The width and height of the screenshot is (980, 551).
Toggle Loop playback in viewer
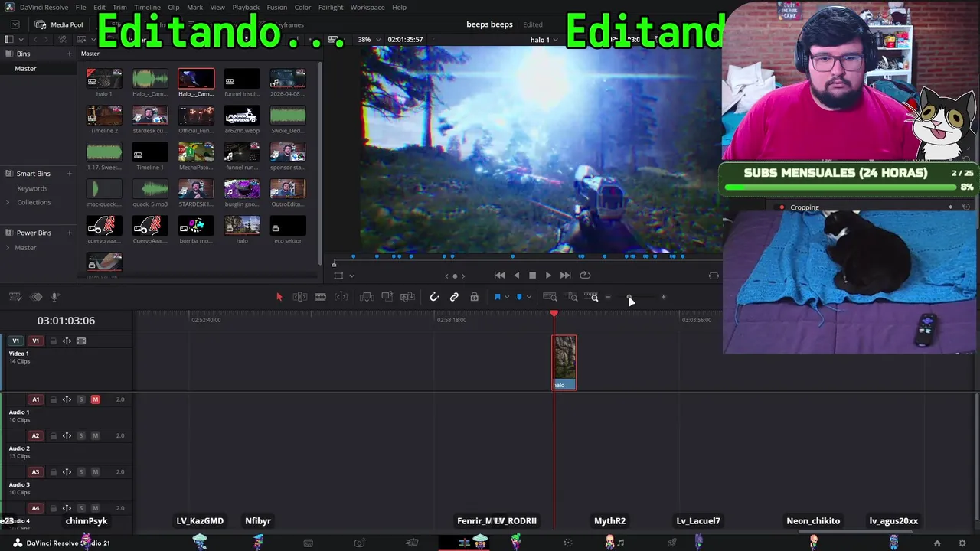coord(585,275)
